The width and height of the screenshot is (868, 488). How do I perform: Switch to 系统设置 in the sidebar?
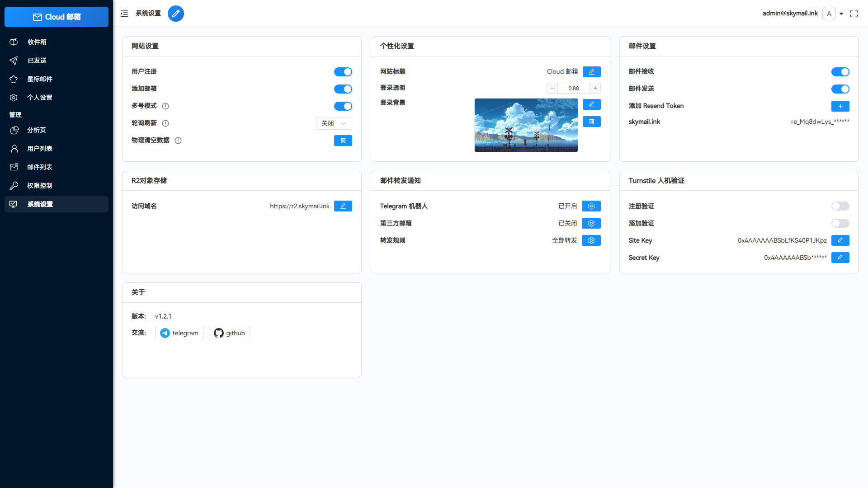[41, 204]
